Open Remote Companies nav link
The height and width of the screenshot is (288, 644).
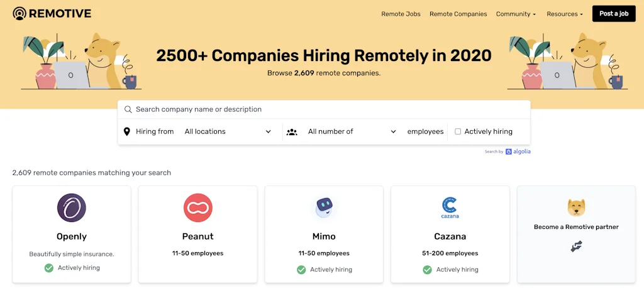click(x=458, y=14)
